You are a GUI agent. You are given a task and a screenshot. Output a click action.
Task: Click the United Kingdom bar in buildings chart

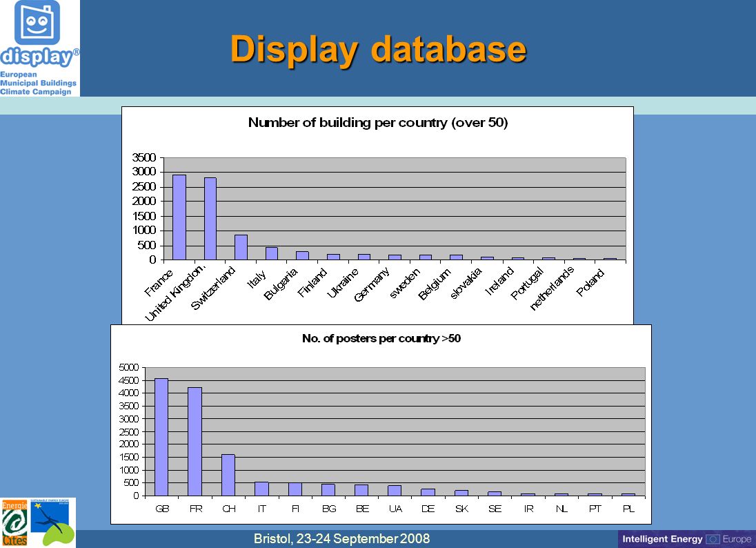tap(210, 219)
